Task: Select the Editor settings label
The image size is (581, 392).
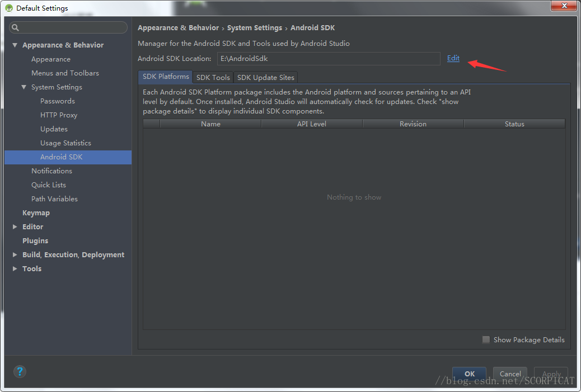Action: point(32,227)
